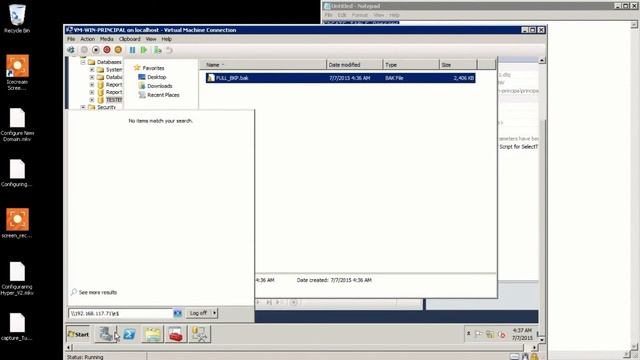This screenshot has height=360, width=640.
Task: Click the Ctrl+Alt+Delete toolbar icon
Action: (71, 50)
